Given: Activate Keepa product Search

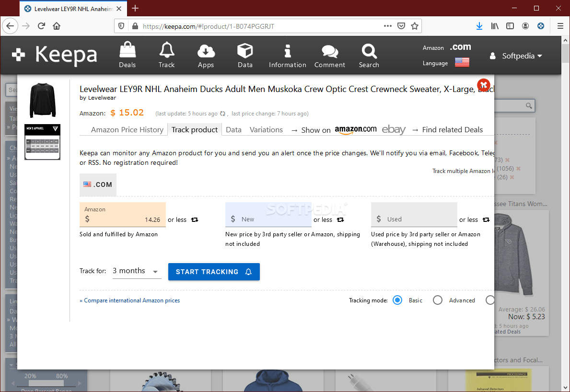Looking at the screenshot, I should pyautogui.click(x=369, y=55).
